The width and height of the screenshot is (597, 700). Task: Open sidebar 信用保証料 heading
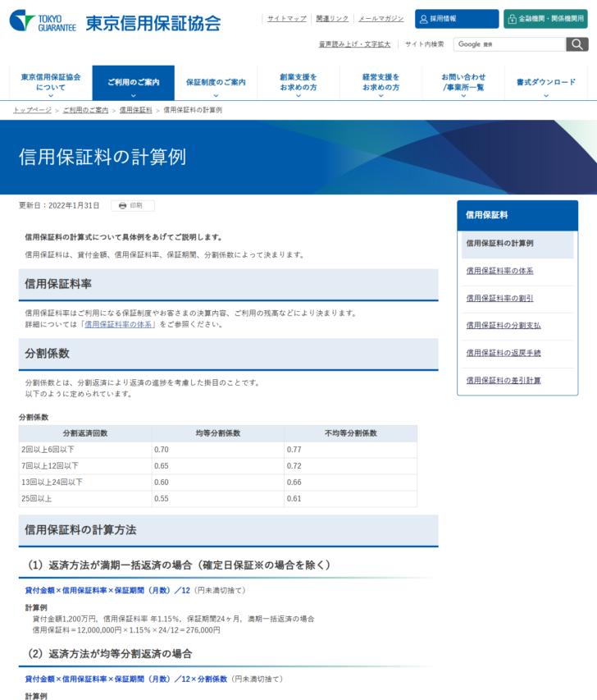point(517,215)
